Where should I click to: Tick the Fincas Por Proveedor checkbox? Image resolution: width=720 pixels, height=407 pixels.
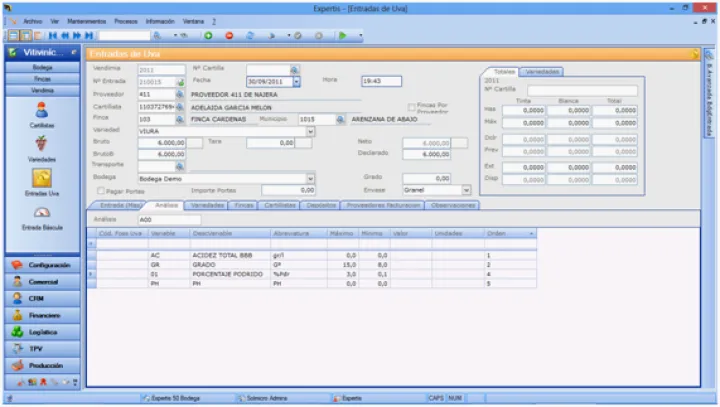[411, 106]
